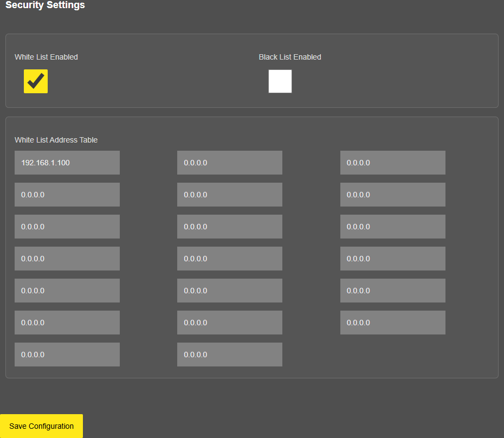Enable the Black List checkbox
Viewport: 504px width, 438px height.
click(280, 81)
